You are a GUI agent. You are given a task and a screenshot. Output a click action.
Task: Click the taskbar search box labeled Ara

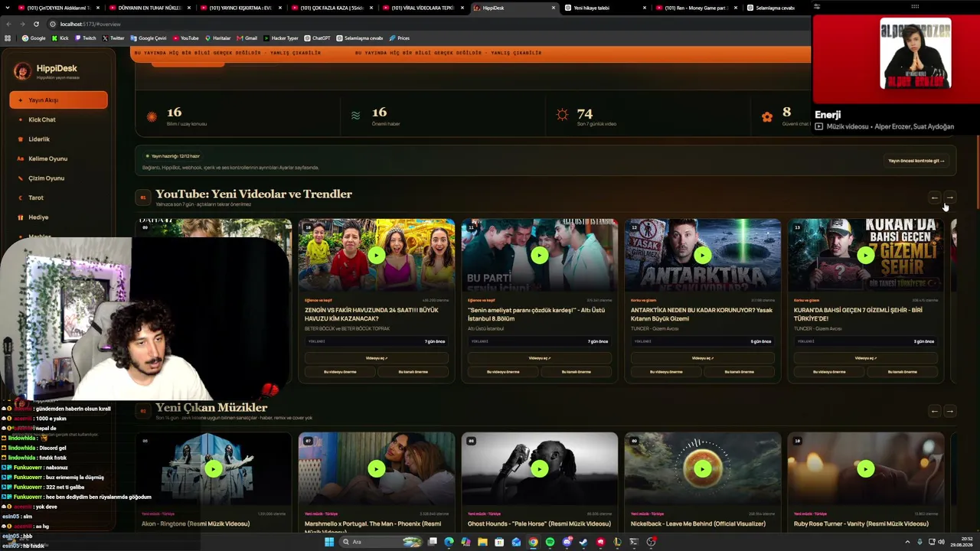pyautogui.click(x=381, y=542)
